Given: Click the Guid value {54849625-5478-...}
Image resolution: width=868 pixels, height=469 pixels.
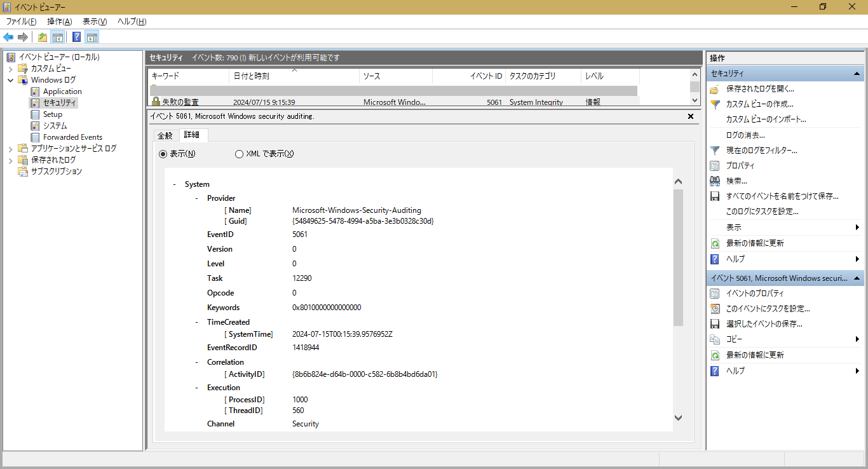Looking at the screenshot, I should pos(363,221).
